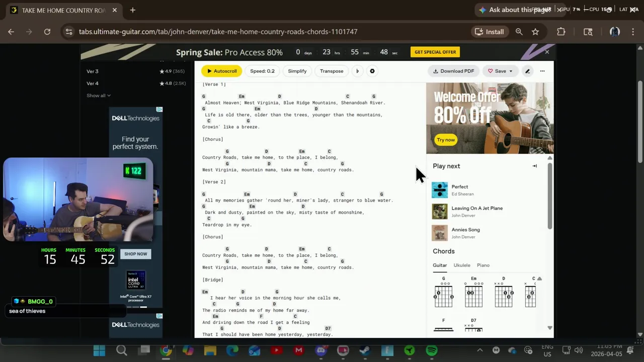This screenshot has height=362, width=644.
Task: Click the address bar URL
Action: 218,32
